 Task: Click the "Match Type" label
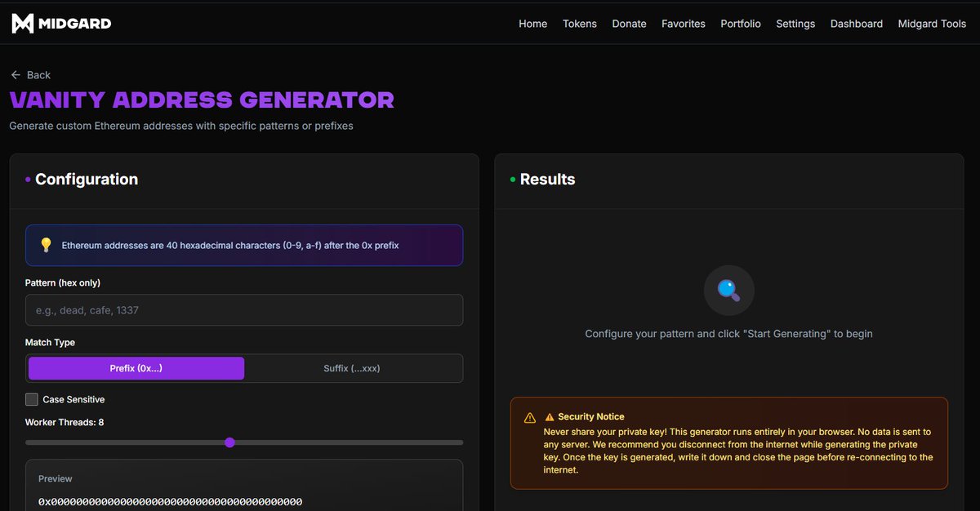50,342
